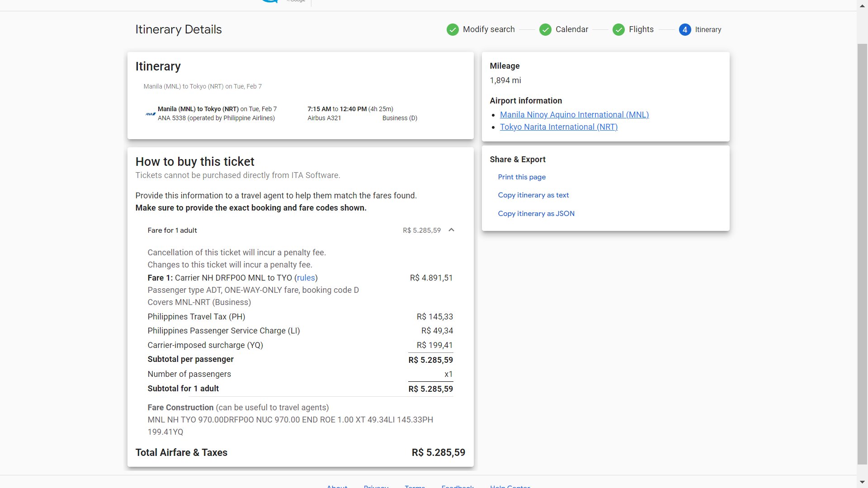Click the Itinerary Details page heading

pos(179,29)
